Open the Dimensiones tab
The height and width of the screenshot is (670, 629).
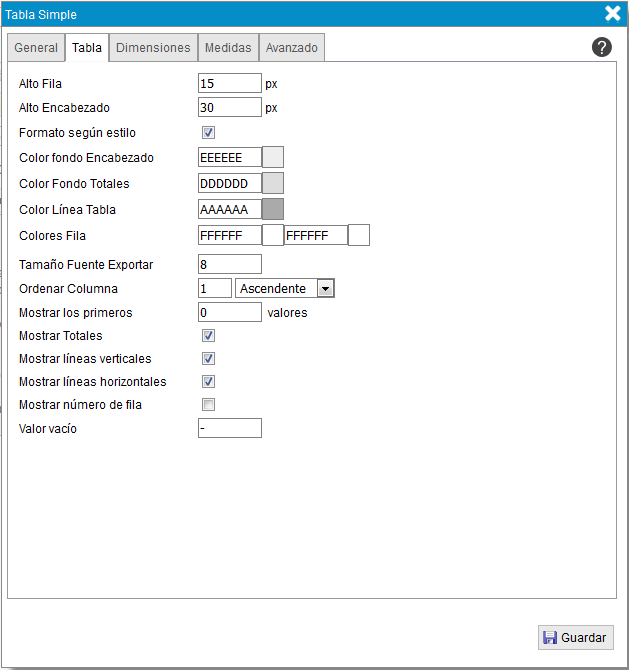click(153, 48)
